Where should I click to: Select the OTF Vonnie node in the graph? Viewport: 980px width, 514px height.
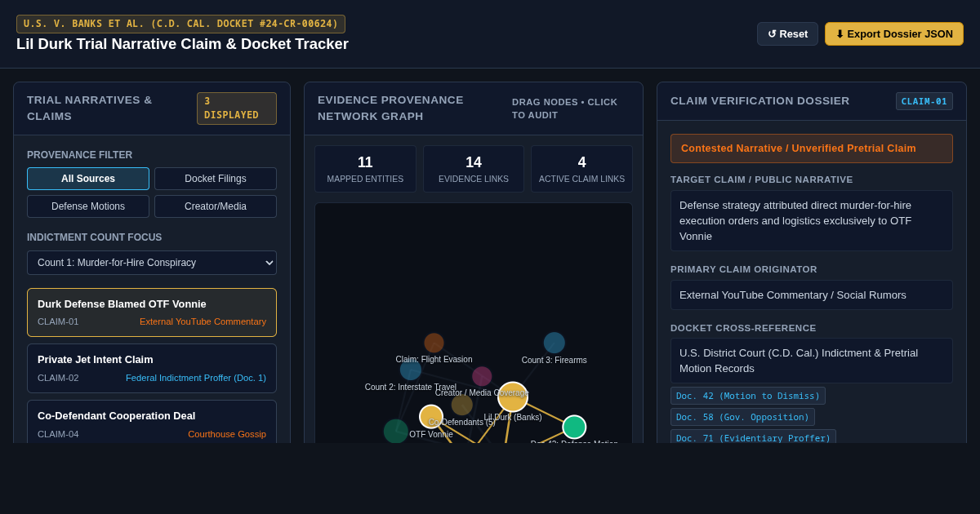(x=431, y=417)
